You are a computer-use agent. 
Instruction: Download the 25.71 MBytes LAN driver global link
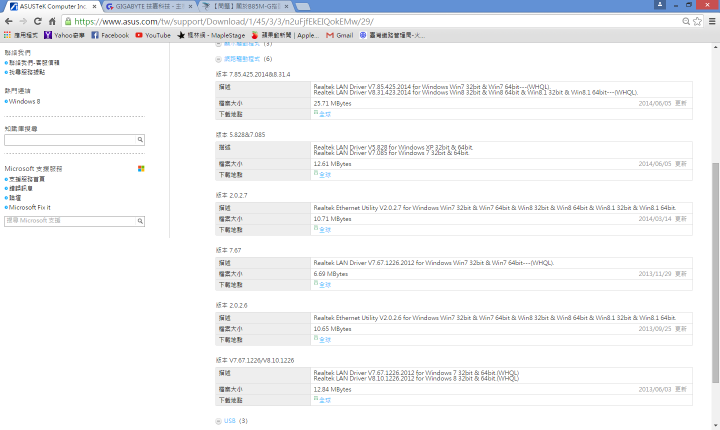(325, 114)
